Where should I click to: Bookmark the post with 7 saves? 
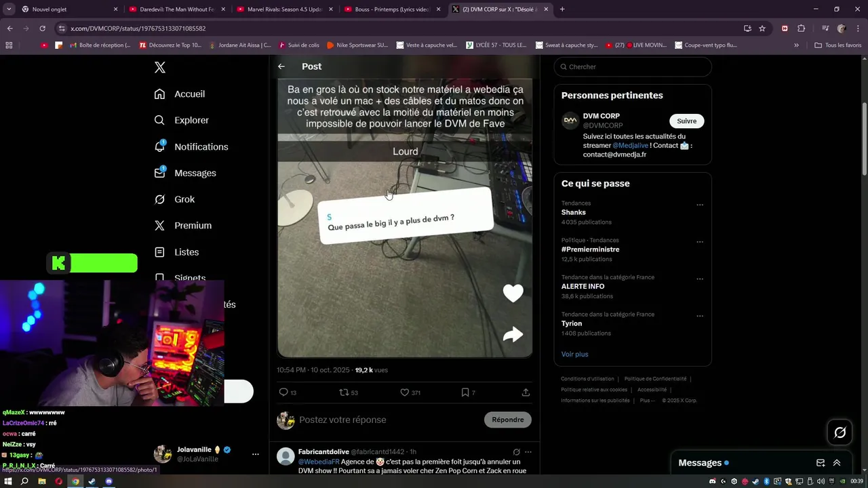pos(468,392)
